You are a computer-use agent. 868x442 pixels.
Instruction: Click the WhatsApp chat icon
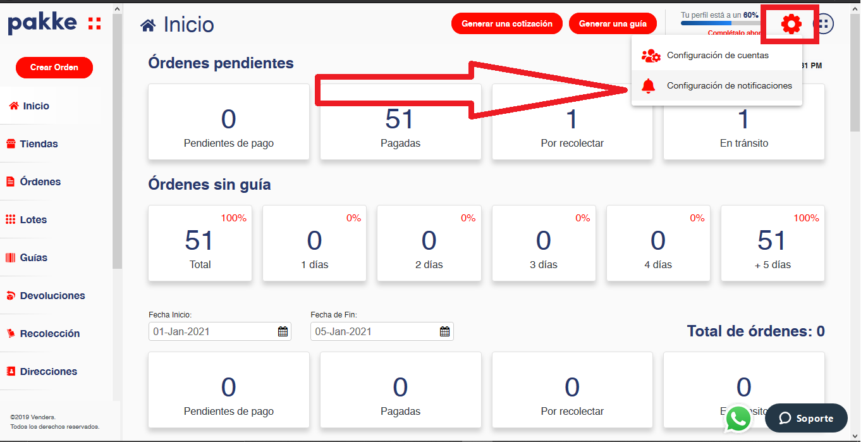point(738,419)
